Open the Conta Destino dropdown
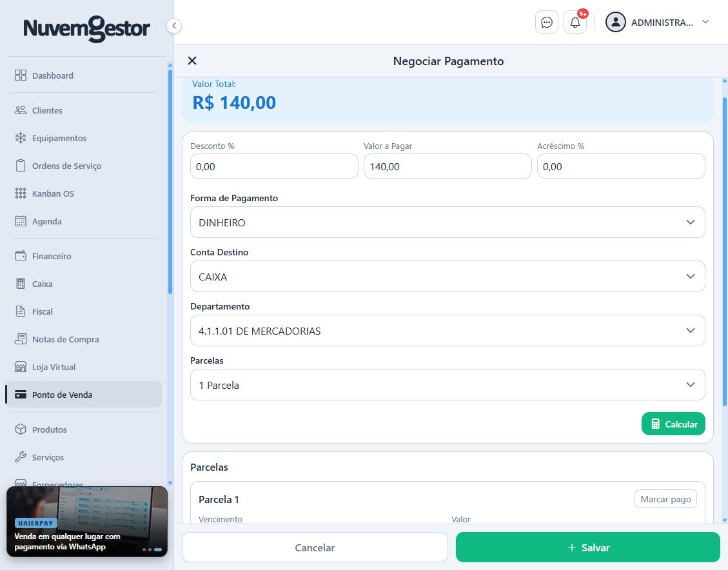 click(448, 277)
